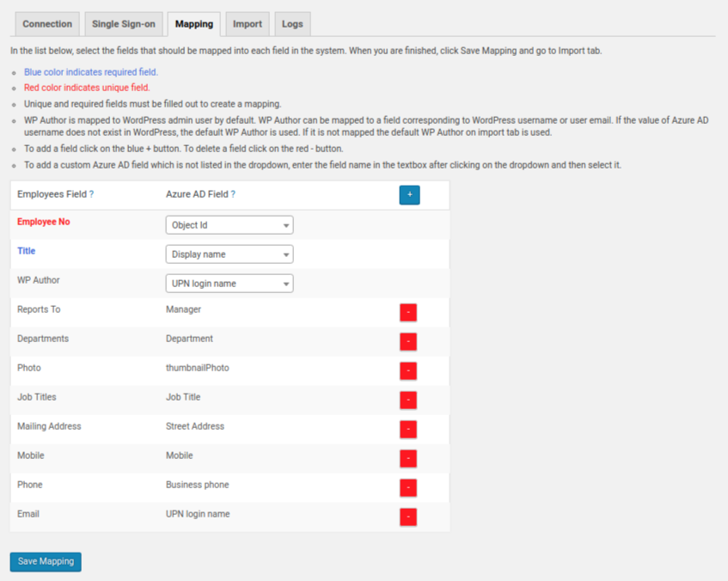The width and height of the screenshot is (728, 581).
Task: Delete the Job Titles mapping row
Action: pos(408,401)
